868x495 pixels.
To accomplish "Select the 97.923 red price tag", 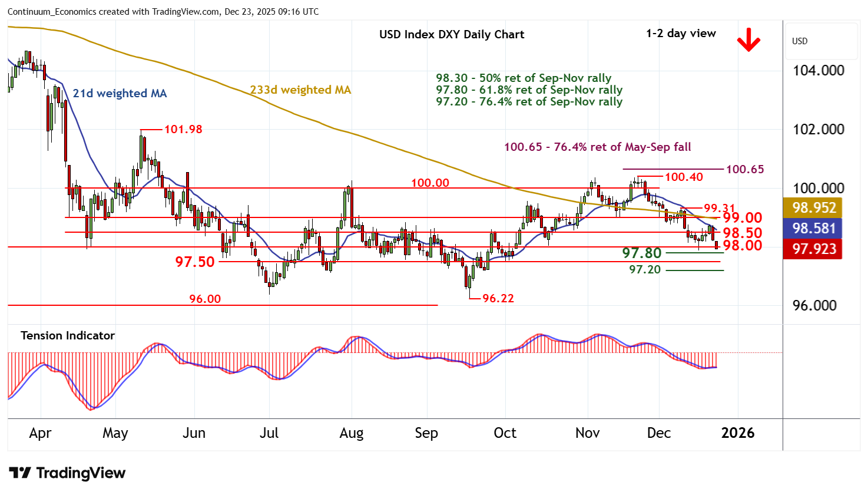I will click(x=814, y=249).
